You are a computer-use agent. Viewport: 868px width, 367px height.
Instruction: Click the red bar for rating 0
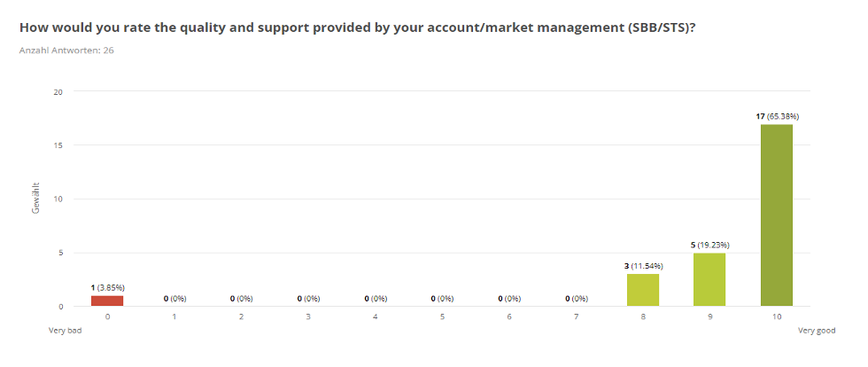coord(107,301)
